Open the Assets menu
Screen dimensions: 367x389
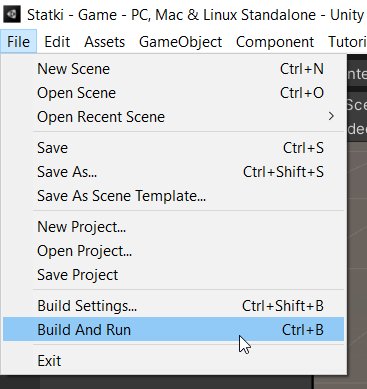(105, 42)
